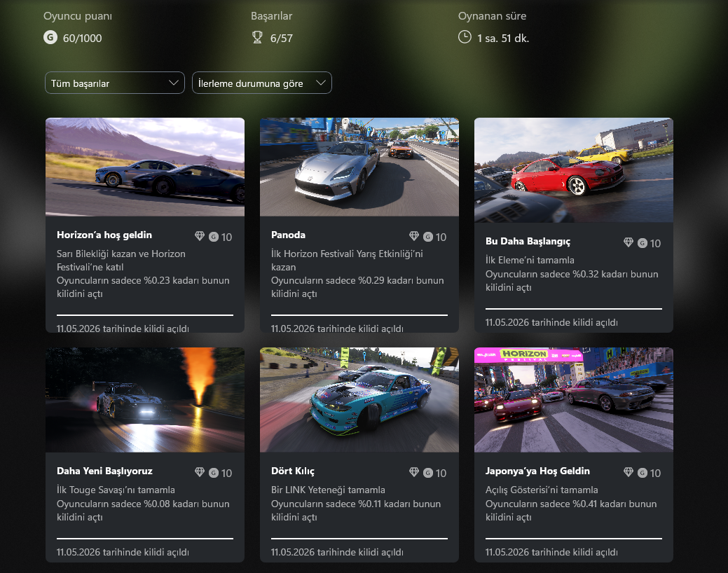Click the Bir LINK Yeteneği tamamla description
The height and width of the screenshot is (573, 728).
pos(328,490)
